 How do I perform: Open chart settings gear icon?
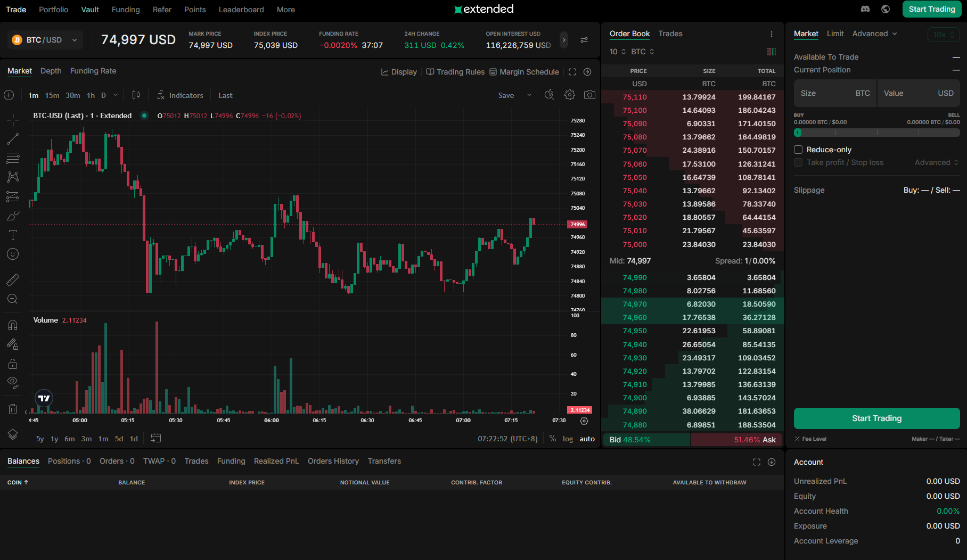coord(570,95)
